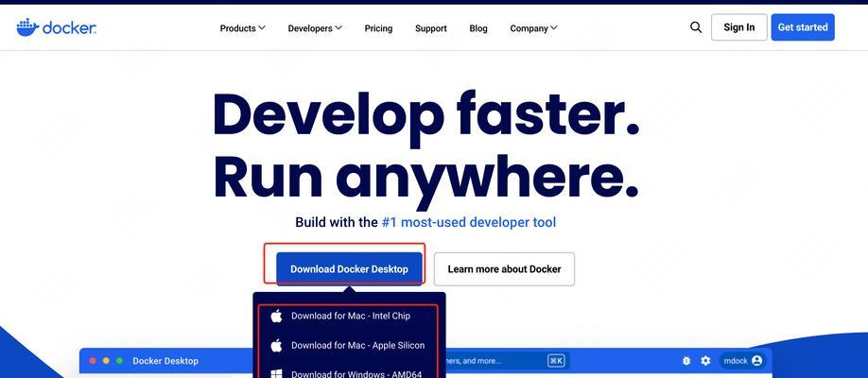Click the mdock username label

[x=736, y=361]
